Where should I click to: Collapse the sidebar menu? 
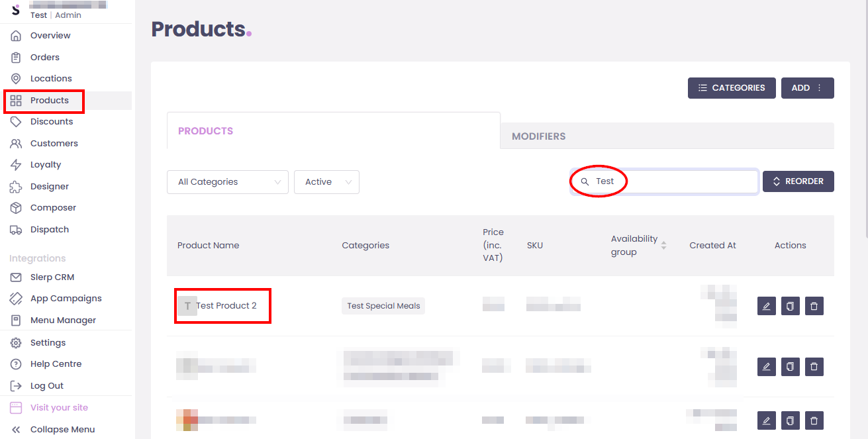62,429
